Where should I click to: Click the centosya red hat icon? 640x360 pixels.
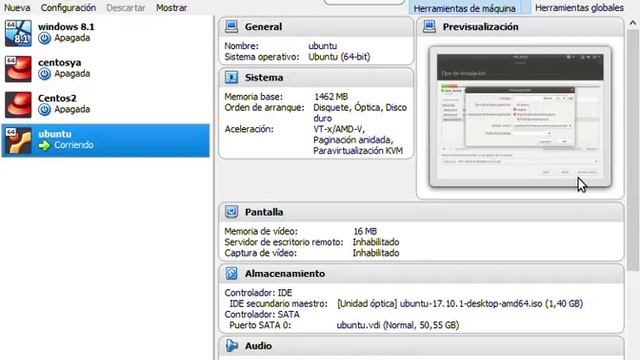(x=18, y=69)
